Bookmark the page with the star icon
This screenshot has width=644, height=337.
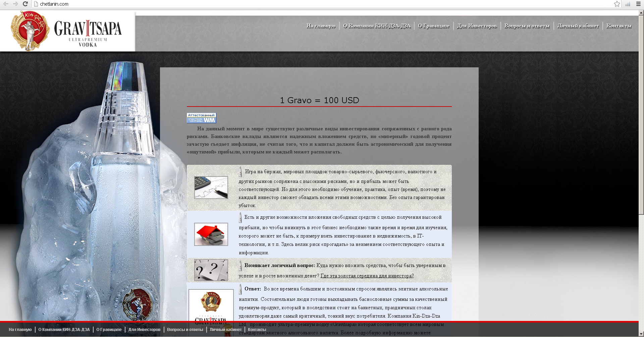coord(617,4)
